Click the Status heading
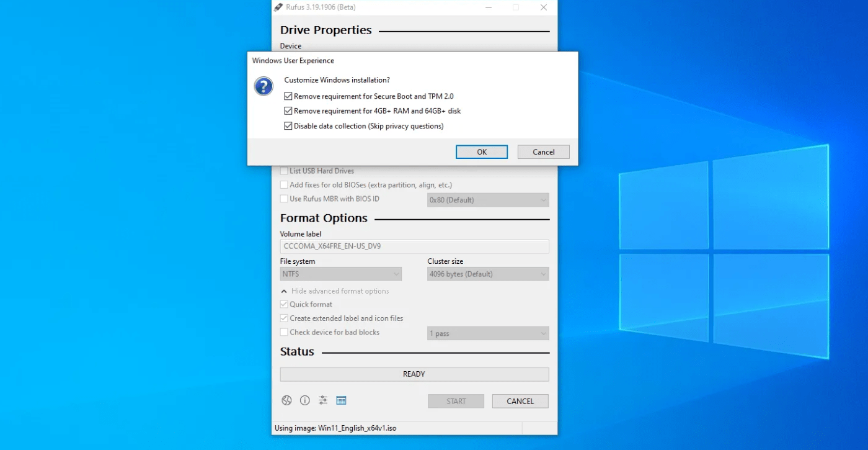This screenshot has width=868, height=450. coord(297,351)
